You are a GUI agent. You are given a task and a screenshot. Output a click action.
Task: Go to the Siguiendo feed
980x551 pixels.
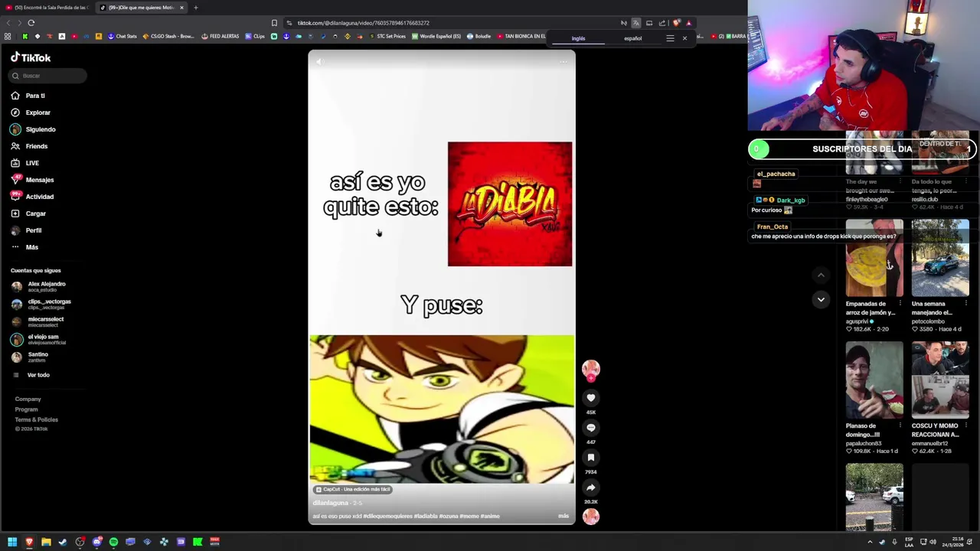tap(34, 129)
